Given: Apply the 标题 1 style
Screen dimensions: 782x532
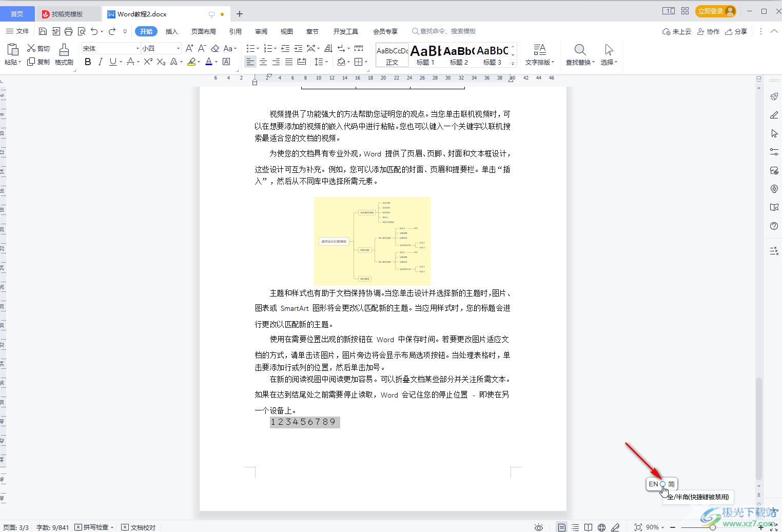Looking at the screenshot, I should click(x=425, y=54).
